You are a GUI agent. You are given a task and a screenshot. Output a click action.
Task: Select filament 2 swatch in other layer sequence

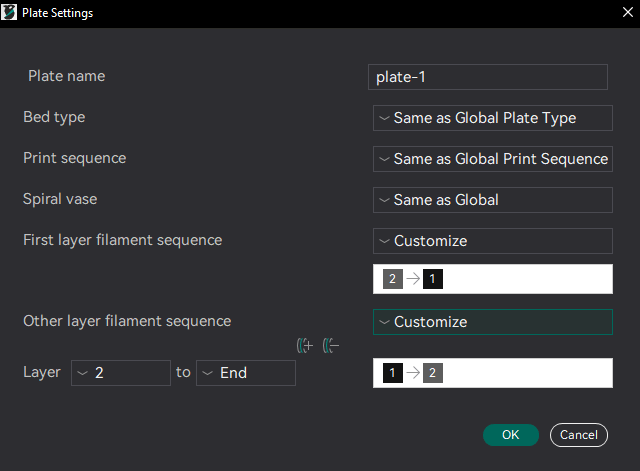click(432, 373)
